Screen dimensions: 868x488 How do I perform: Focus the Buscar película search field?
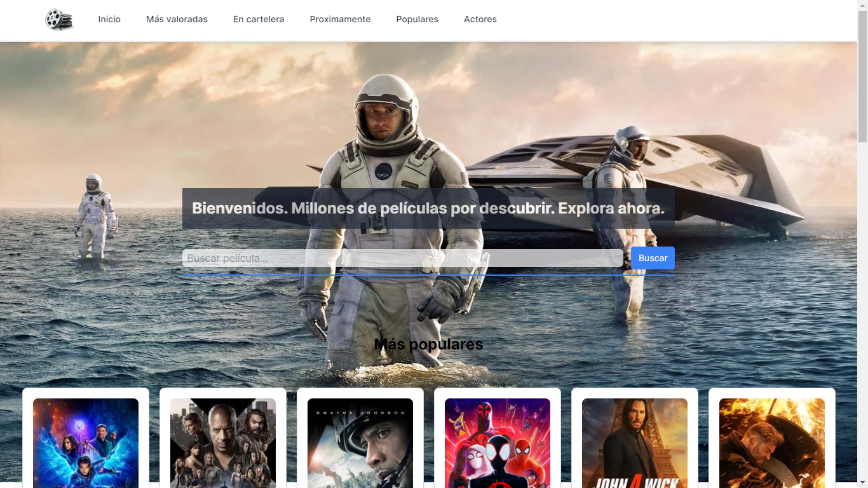coord(403,258)
